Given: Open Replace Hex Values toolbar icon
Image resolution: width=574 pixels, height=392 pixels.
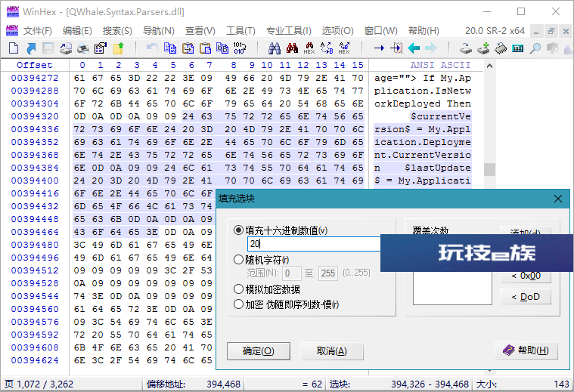Looking at the screenshot, I should (344, 48).
